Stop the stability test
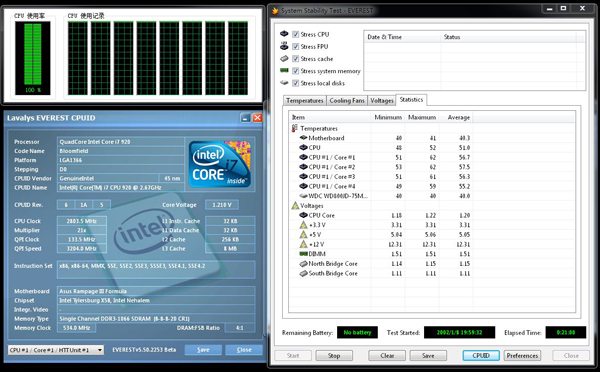Image resolution: width=600 pixels, height=372 pixels. [334, 356]
